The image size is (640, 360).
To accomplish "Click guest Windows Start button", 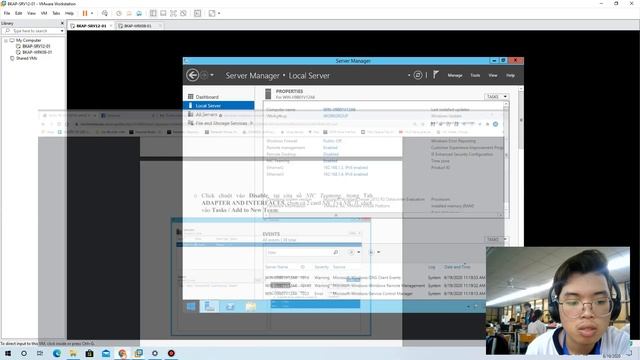I will [x=191, y=307].
